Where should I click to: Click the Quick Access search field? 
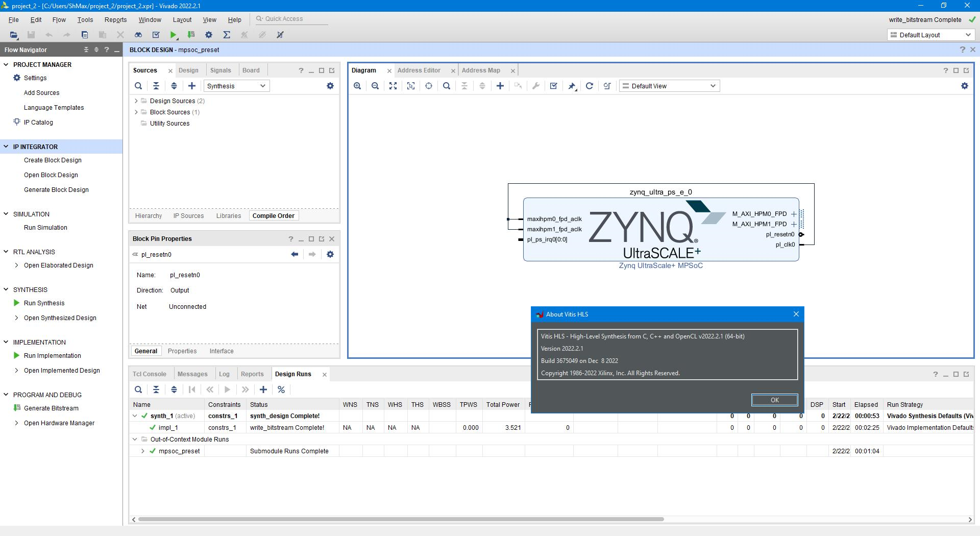291,19
